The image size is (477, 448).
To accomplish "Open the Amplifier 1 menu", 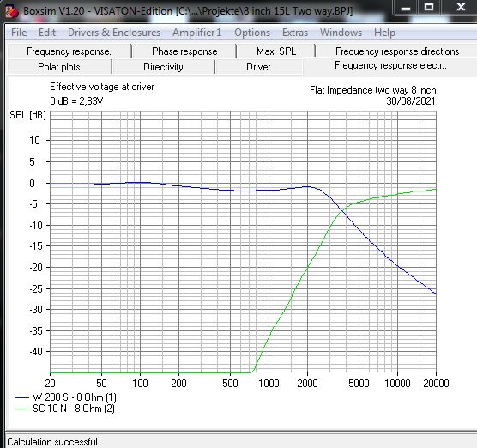I will tap(197, 33).
